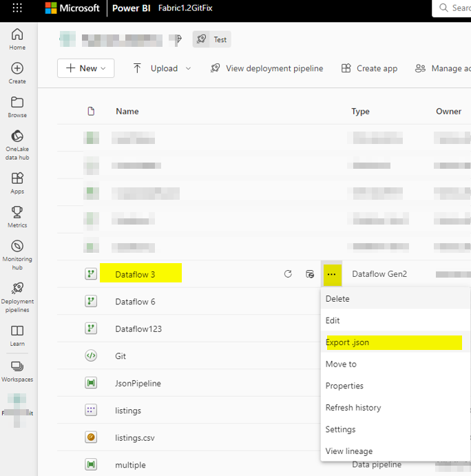The height and width of the screenshot is (476, 471).
Task: Click View deployment pipeline
Action: (x=266, y=69)
